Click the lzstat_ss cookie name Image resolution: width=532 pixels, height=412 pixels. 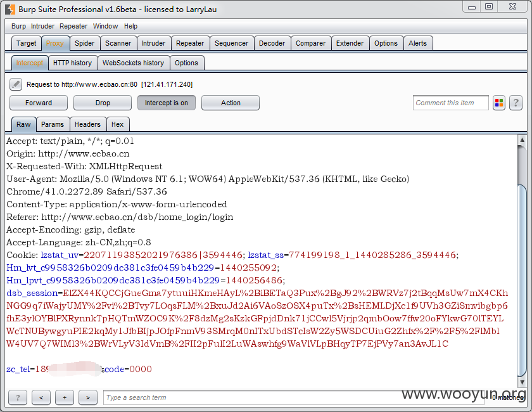(x=265, y=255)
